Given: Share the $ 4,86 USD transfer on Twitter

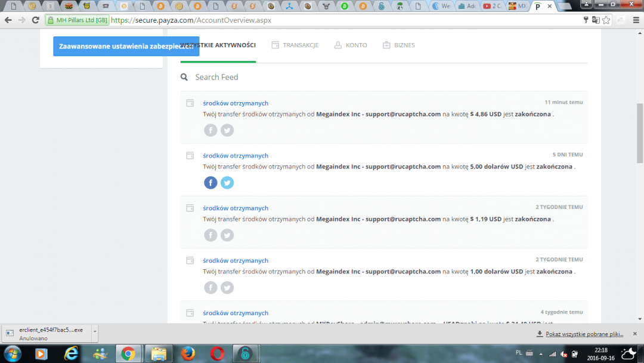Looking at the screenshot, I should point(227,130).
